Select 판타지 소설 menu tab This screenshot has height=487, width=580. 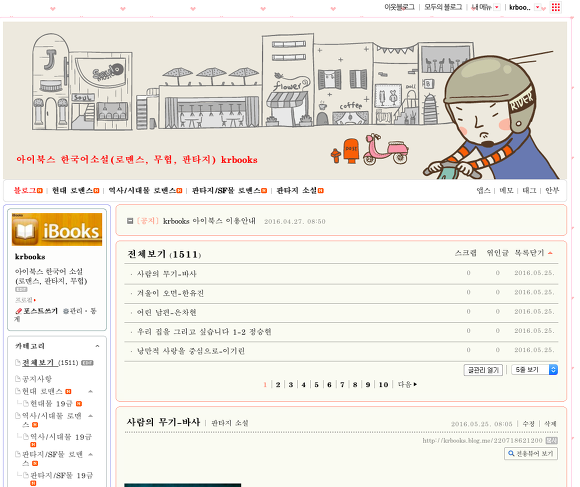[300, 190]
